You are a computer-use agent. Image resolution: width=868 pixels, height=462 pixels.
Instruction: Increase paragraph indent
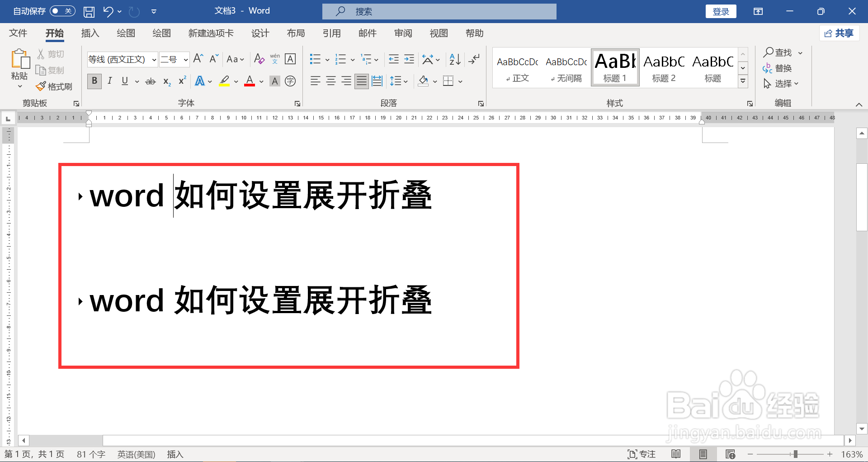409,59
